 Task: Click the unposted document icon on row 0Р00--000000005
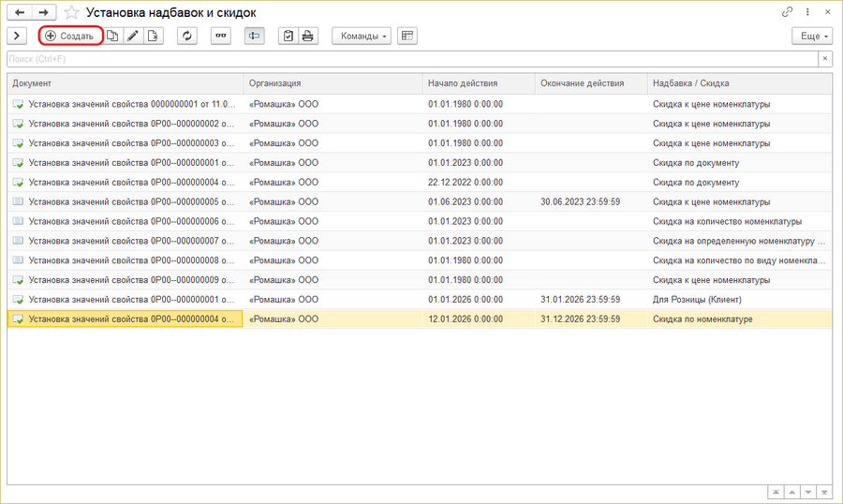tap(18, 201)
